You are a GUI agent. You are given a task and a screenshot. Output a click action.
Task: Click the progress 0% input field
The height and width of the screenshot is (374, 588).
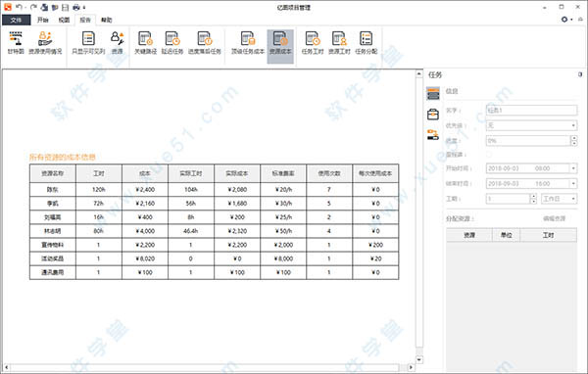[x=528, y=141]
